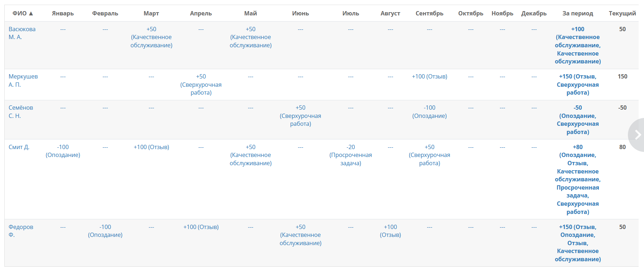644x267 pixels.
Task: Open employee link Семёнов С. Н.
Action: tap(21, 111)
